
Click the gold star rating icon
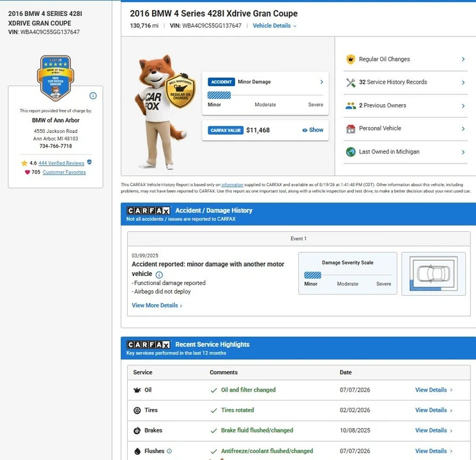[x=24, y=164]
